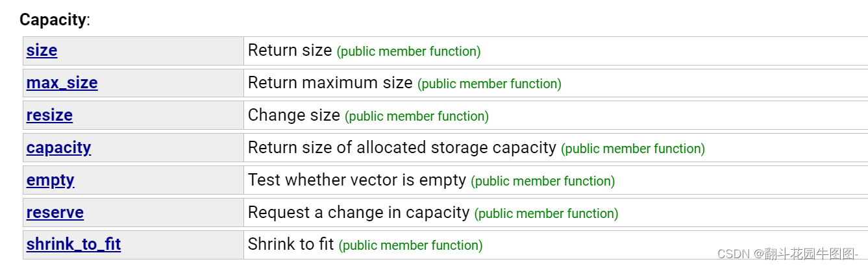Click green 'public member function' label beside reserve
The width and height of the screenshot is (868, 266).
click(546, 213)
